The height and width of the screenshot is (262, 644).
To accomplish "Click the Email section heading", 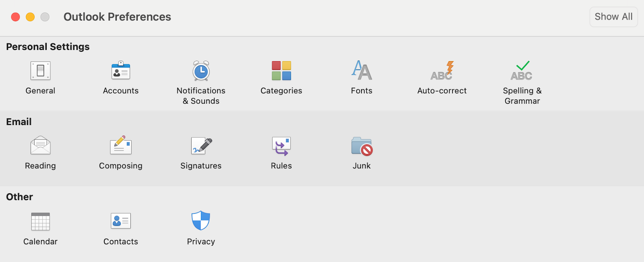I will [19, 122].
